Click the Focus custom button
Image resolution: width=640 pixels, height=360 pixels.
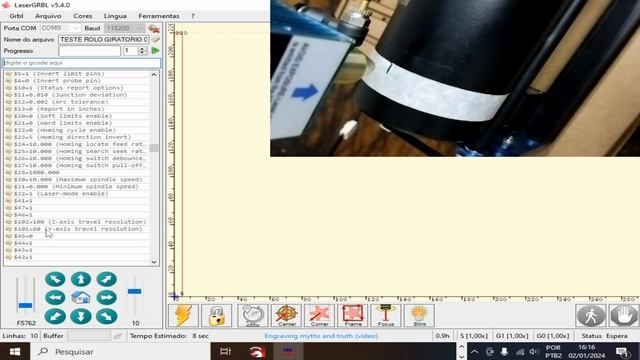click(x=386, y=315)
